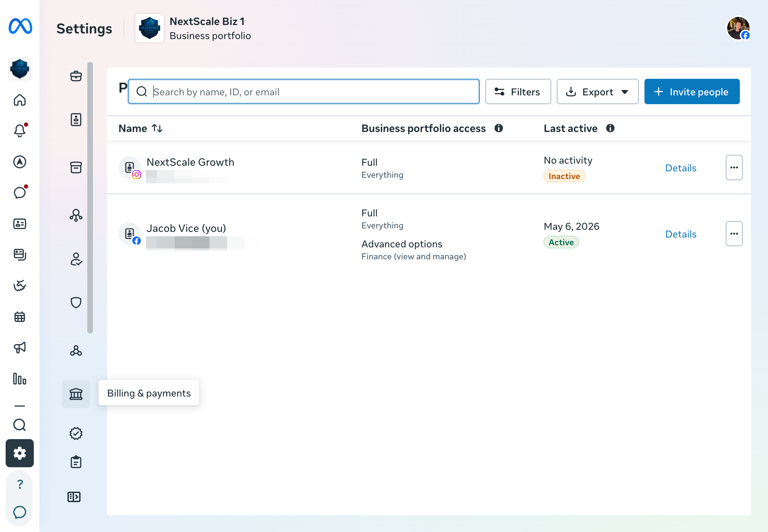Open inbox chat bubble icon

(20, 192)
